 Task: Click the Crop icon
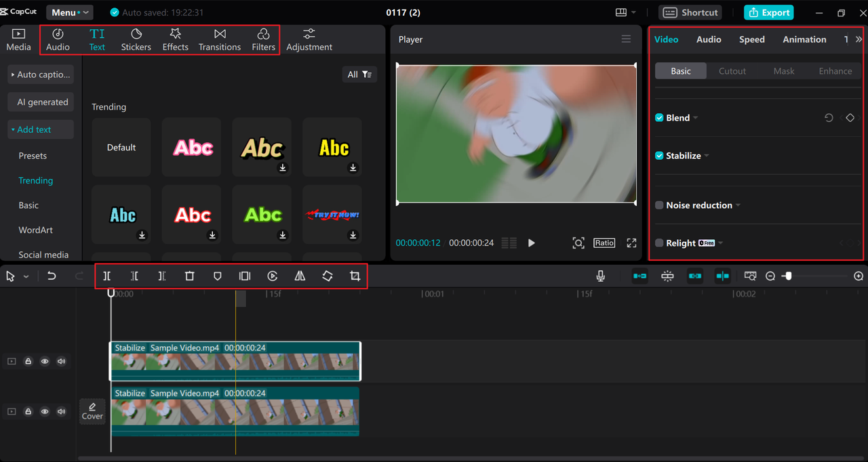[x=355, y=276]
